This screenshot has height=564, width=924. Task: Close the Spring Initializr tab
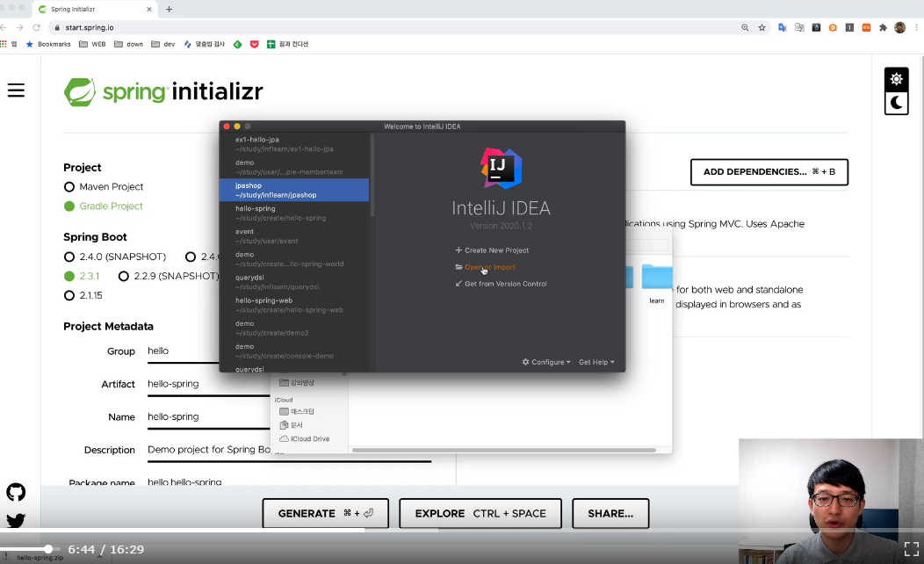(x=149, y=10)
